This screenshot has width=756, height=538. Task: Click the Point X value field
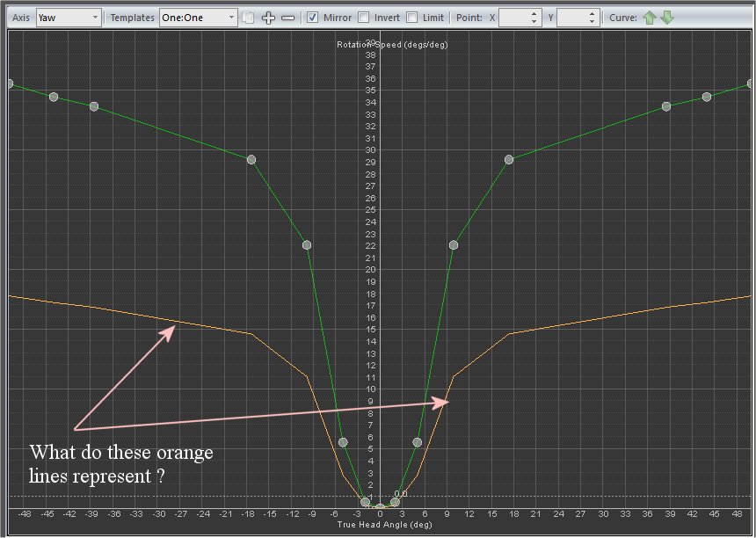click(514, 18)
